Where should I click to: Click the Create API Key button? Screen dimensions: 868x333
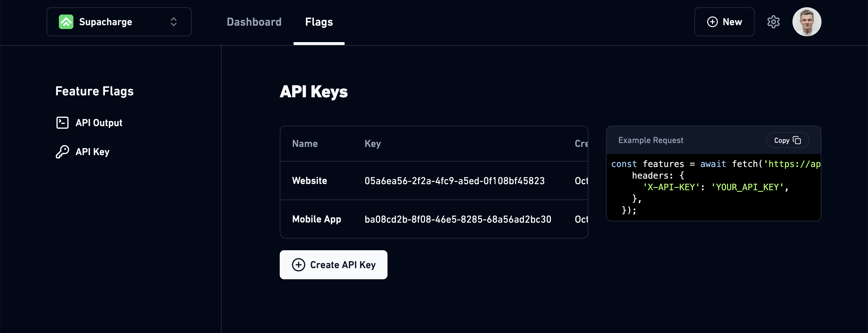(333, 265)
